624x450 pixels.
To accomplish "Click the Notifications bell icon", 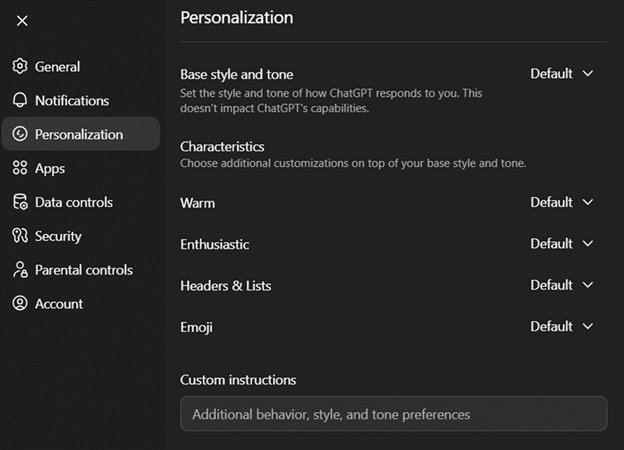I will click(20, 100).
